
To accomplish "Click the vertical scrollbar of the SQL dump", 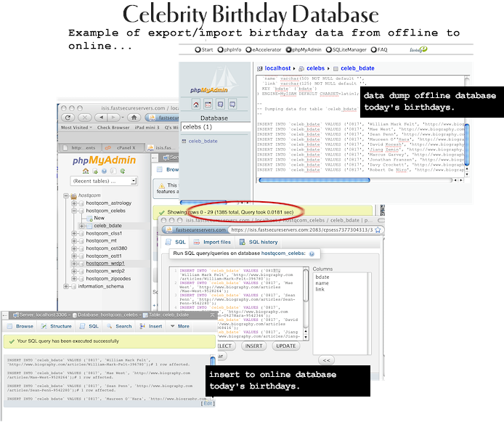I will 467,145.
